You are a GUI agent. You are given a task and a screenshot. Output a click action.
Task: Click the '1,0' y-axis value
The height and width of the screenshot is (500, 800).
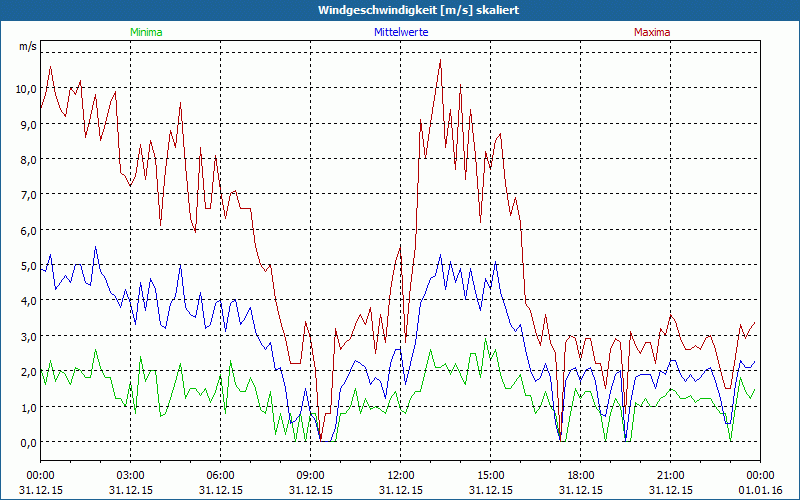click(x=29, y=407)
